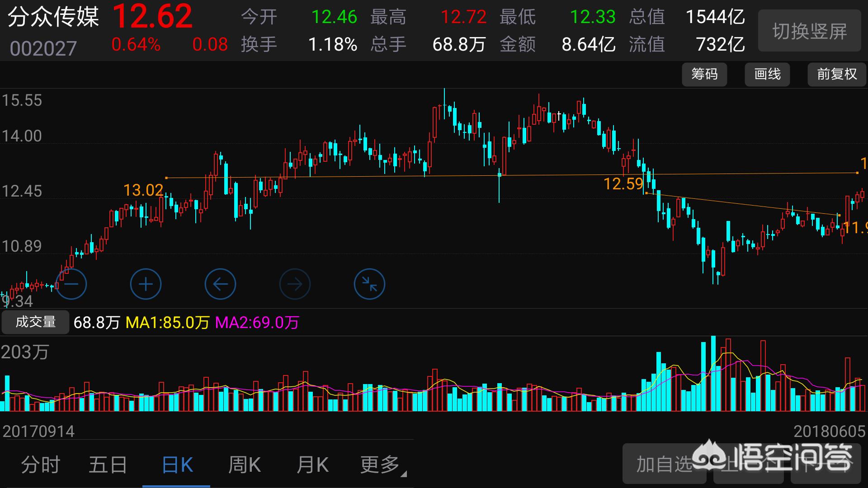Tap the turnover amount 8.64亿
Image resolution: width=868 pixels, height=488 pixels.
click(x=589, y=44)
